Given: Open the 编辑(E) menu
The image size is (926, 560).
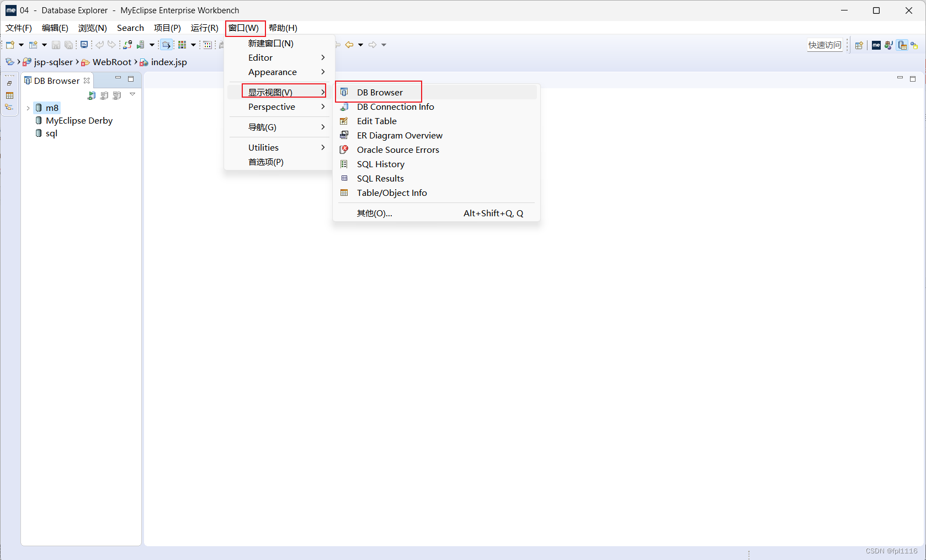Looking at the screenshot, I should point(55,28).
